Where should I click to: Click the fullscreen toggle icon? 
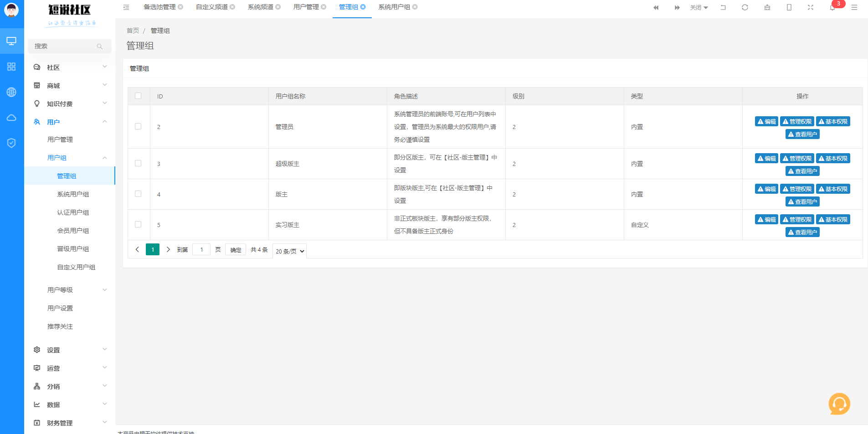coord(811,7)
